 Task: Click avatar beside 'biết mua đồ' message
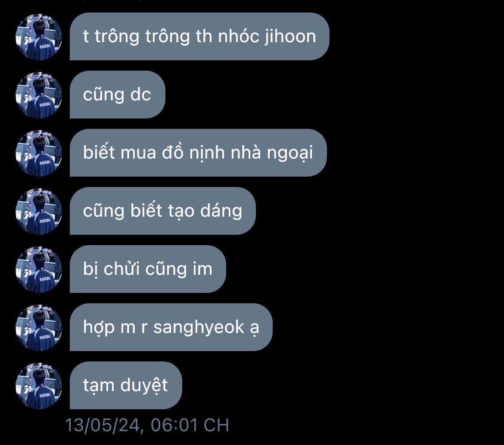pos(39,153)
